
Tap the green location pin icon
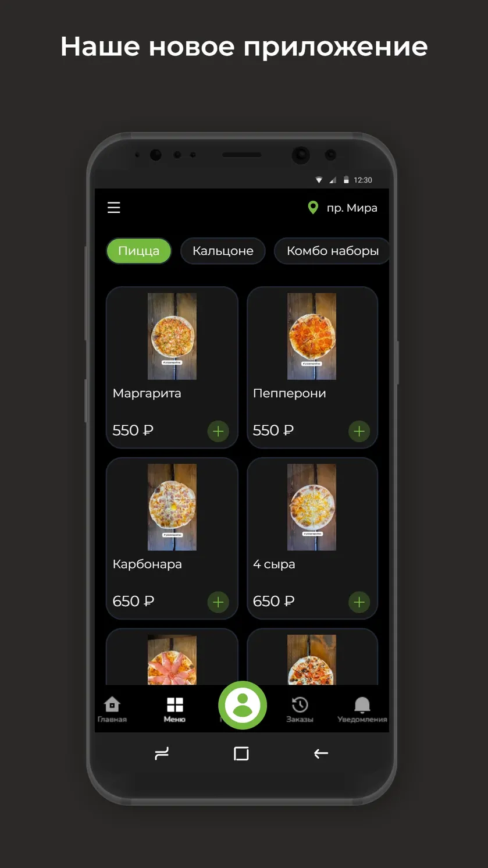[x=313, y=208]
